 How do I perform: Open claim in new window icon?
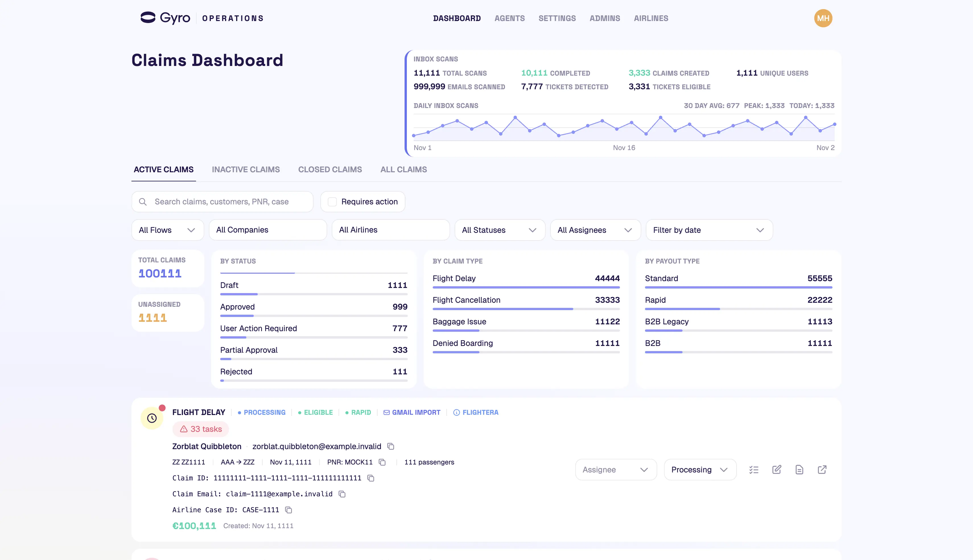pyautogui.click(x=822, y=470)
